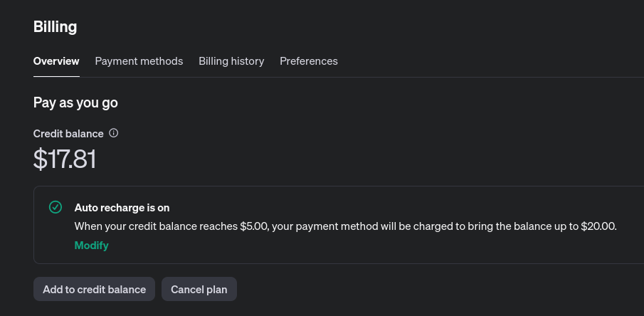Image resolution: width=644 pixels, height=316 pixels.
Task: Switch to the Payment methods tab
Action: pyautogui.click(x=139, y=61)
